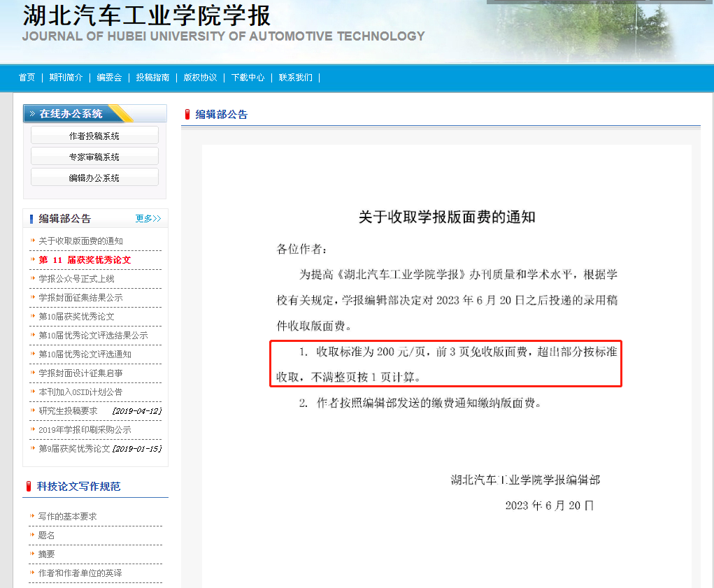Click the double-chevron icon in 在线办公系统 header

pyautogui.click(x=32, y=113)
